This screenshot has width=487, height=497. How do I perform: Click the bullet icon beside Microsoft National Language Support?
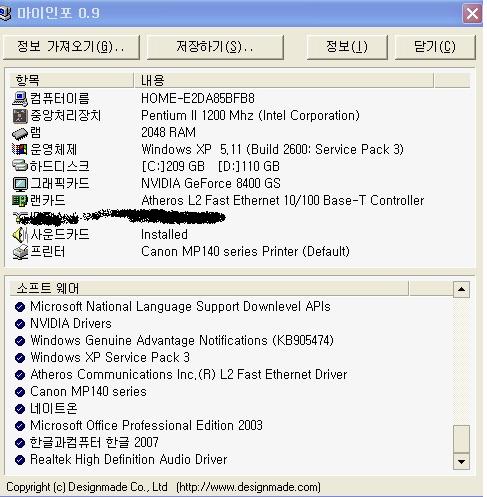point(20,307)
